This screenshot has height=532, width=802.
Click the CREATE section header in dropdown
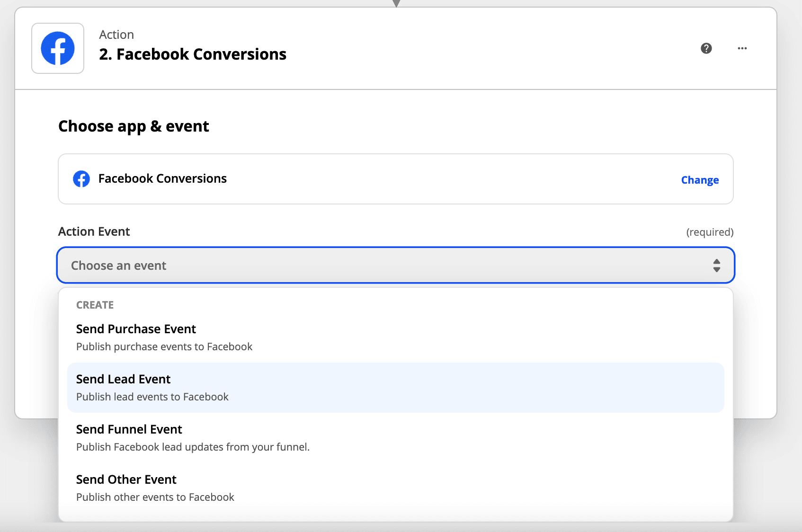click(95, 305)
